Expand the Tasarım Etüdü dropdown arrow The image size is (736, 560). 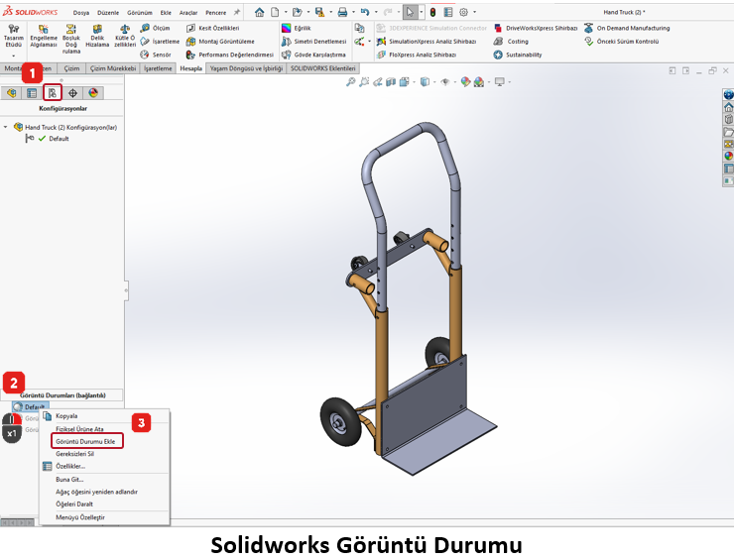(13, 56)
